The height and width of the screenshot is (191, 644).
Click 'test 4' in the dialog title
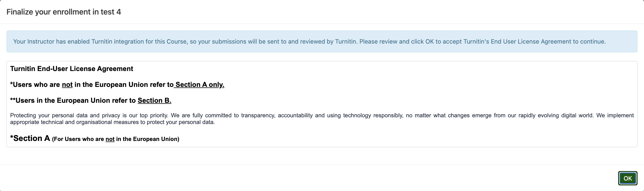pyautogui.click(x=111, y=12)
